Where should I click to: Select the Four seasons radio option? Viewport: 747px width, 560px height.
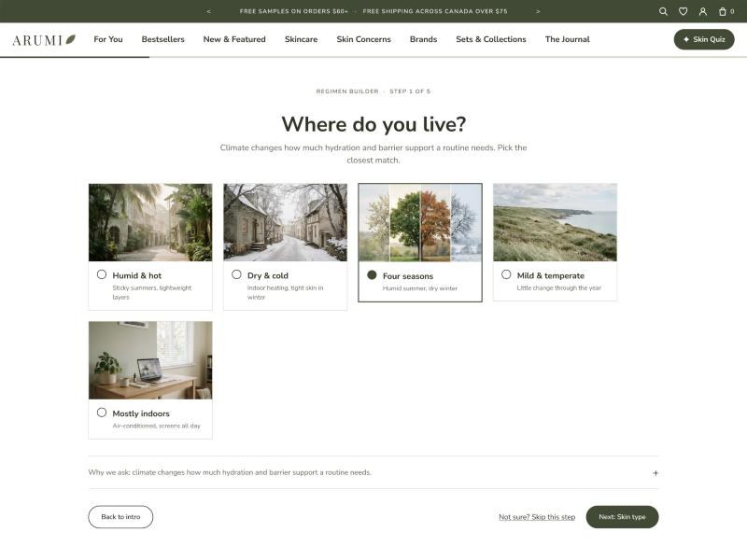click(x=372, y=274)
